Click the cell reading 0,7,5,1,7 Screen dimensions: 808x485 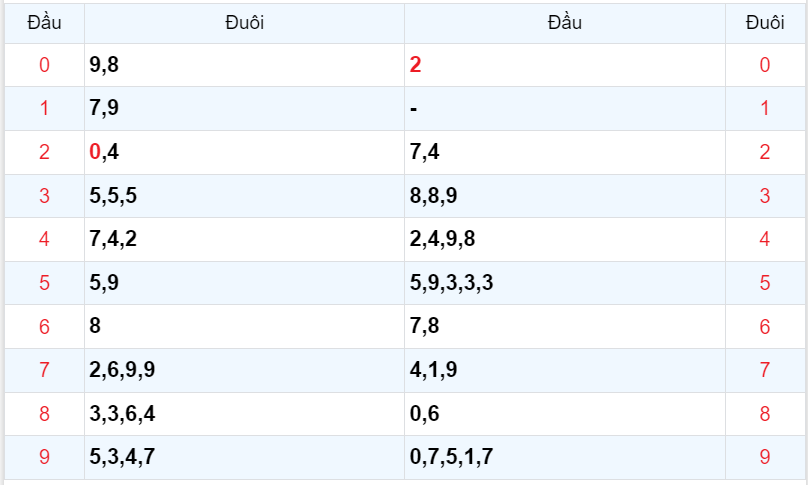[x=451, y=458]
